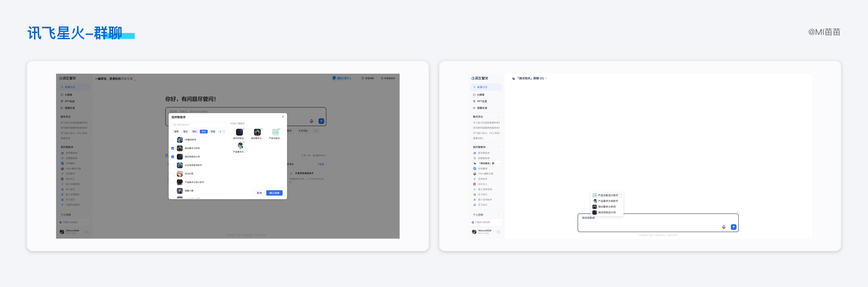Select the 营销 category tab
Viewport: 868px width, 287px height.
[213, 131]
